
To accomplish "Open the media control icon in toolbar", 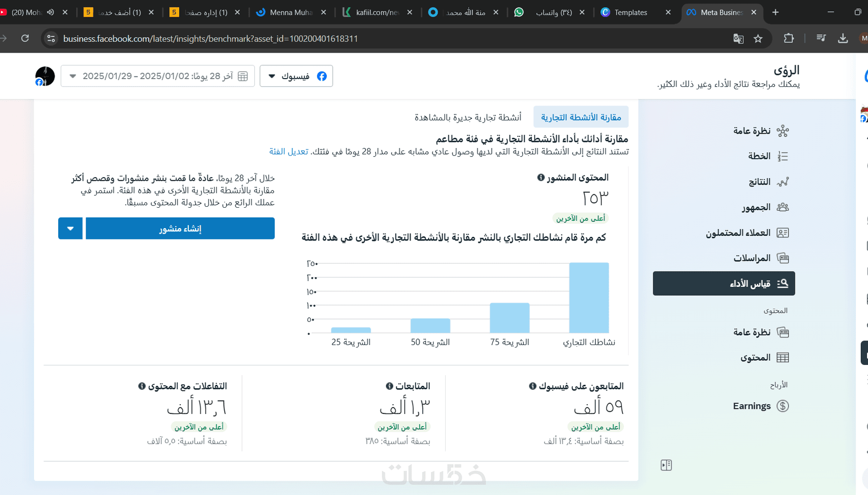I will [x=821, y=38].
